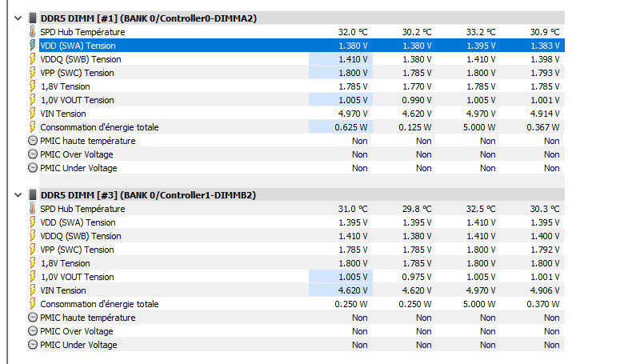Click clock icon of DIMM #1 PMIC haute température
This screenshot has width=644, height=364.
click(x=33, y=141)
